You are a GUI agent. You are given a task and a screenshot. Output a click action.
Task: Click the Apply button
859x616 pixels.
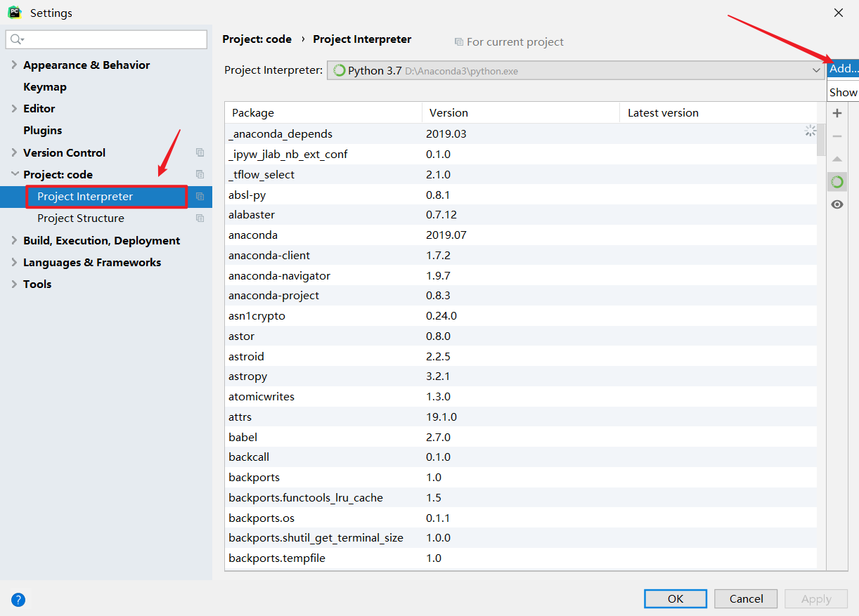(816, 598)
